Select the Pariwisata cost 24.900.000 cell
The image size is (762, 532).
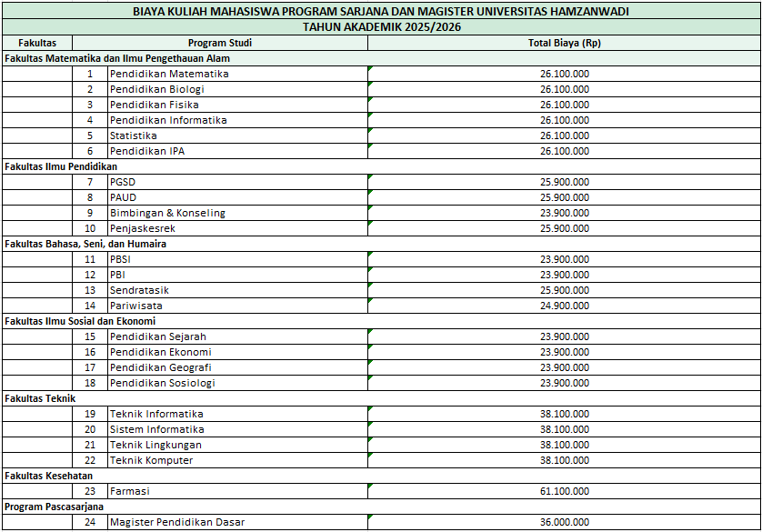(x=564, y=306)
